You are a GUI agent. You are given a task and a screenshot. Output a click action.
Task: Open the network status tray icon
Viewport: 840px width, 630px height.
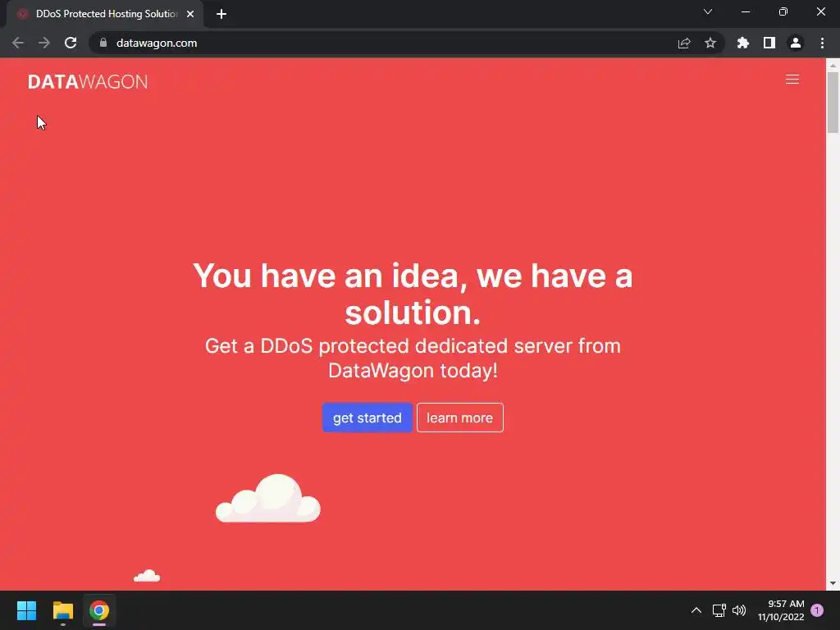click(x=719, y=610)
